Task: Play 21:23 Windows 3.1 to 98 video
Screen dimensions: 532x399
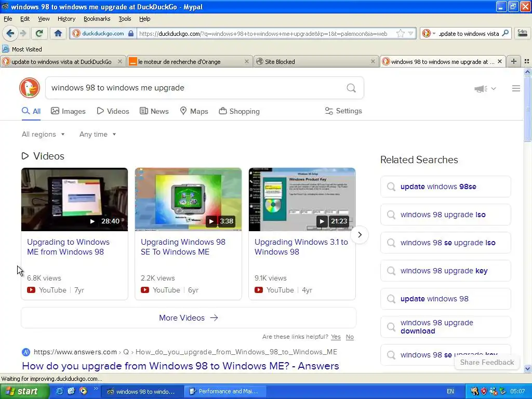Action: [302, 199]
